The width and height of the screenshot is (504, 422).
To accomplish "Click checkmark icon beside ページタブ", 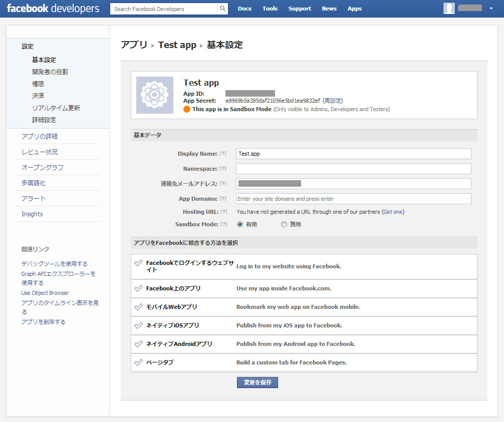I will click(139, 362).
